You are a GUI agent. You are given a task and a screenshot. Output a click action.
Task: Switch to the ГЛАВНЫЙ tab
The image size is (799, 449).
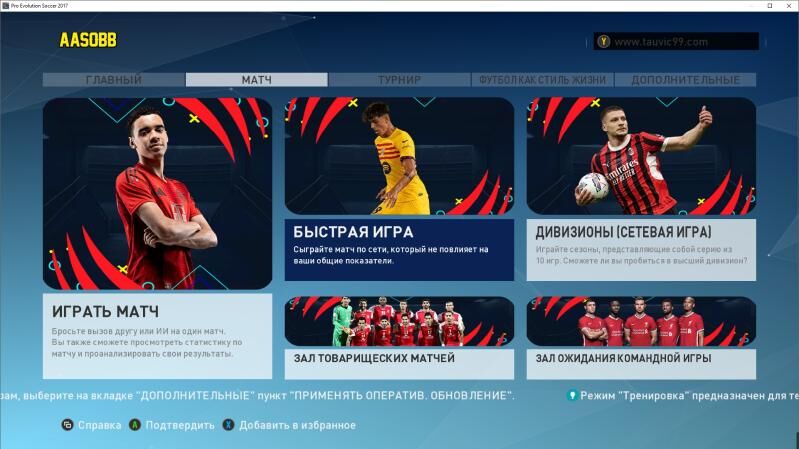coord(114,80)
